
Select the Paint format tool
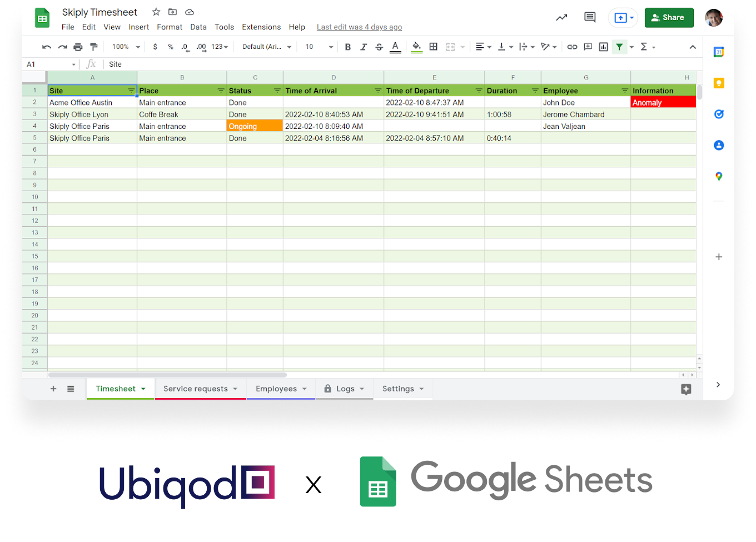[x=93, y=47]
